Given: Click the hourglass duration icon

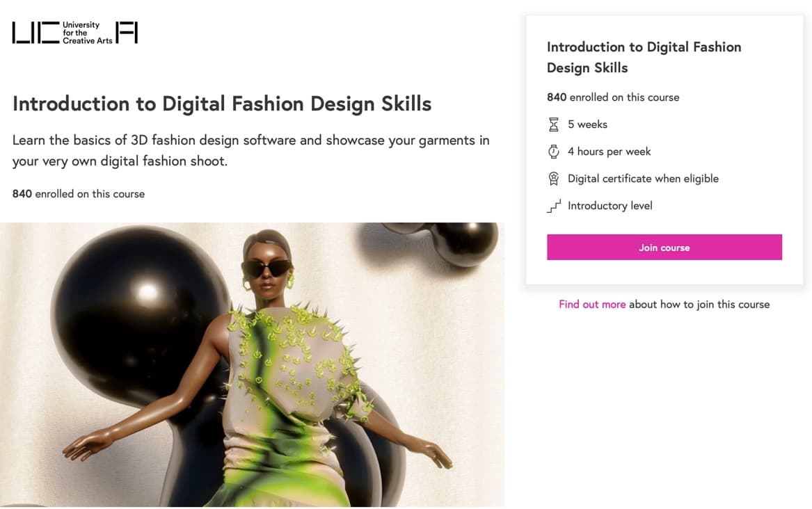Looking at the screenshot, I should tap(554, 124).
